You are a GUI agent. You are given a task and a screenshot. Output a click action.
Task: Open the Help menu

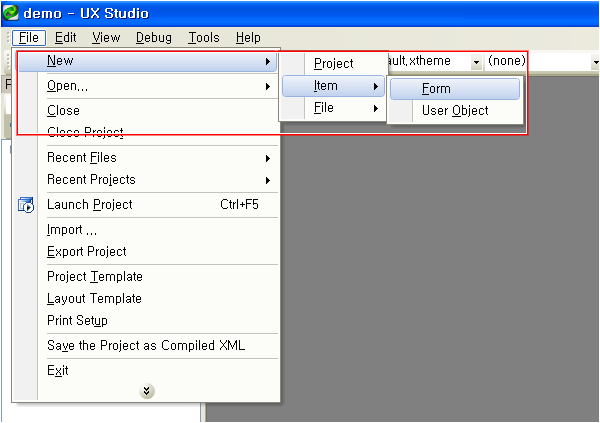(x=248, y=38)
